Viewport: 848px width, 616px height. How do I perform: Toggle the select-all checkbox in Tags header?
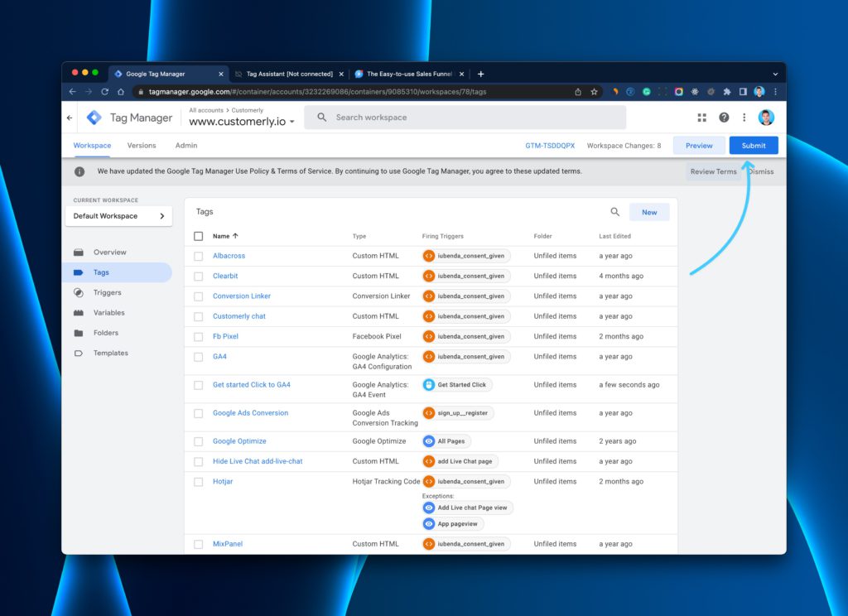pos(199,236)
